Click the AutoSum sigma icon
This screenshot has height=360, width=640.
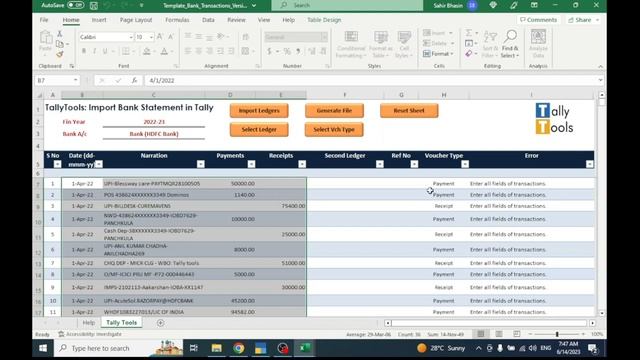(x=469, y=33)
